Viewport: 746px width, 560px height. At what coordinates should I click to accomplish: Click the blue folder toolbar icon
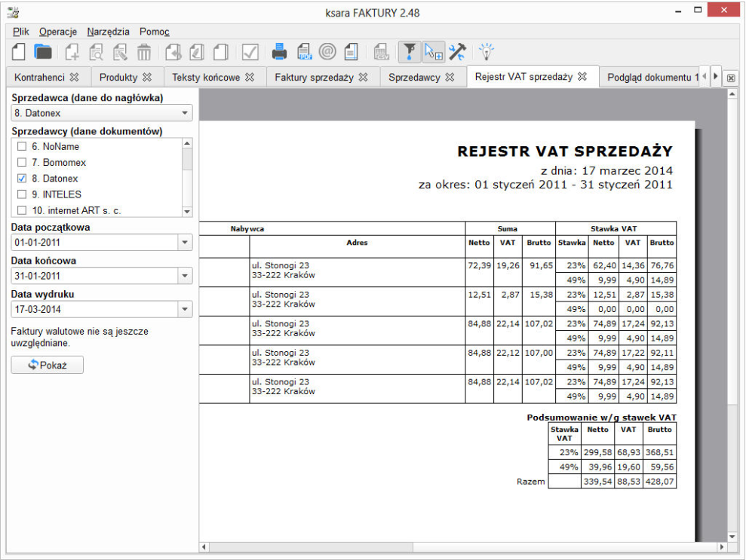[x=43, y=51]
